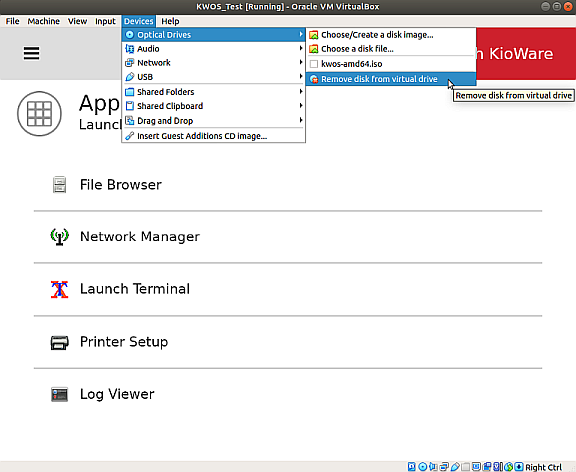This screenshot has height=472, width=576.
Task: Toggle the kwos-amd64.iso checkbox
Action: click(314, 64)
